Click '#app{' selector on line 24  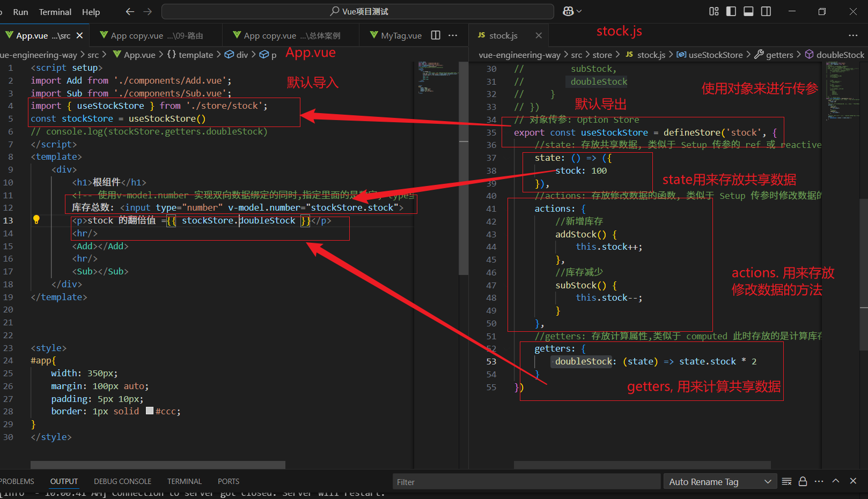pyautogui.click(x=43, y=360)
